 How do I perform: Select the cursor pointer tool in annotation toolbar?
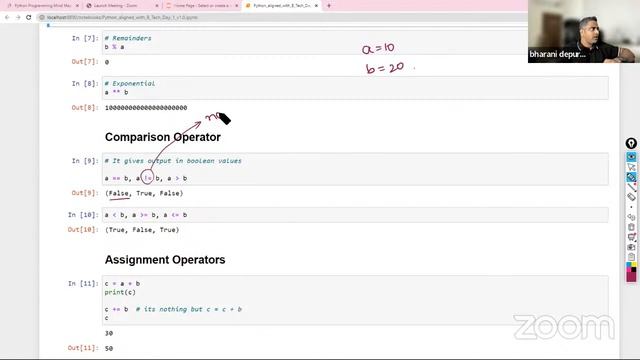point(631,167)
